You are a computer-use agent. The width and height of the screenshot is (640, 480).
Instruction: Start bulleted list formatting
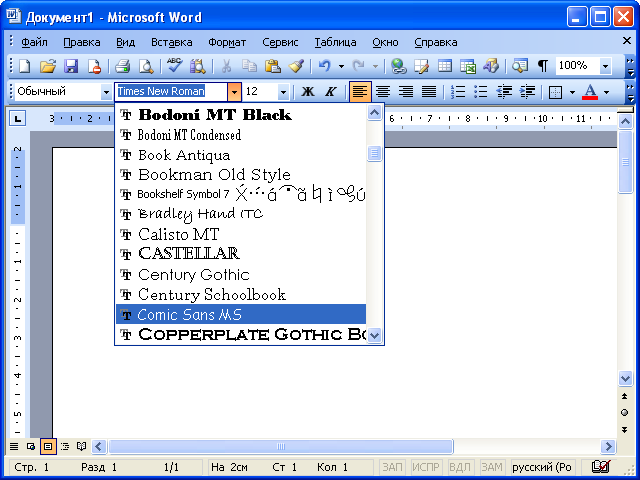click(481, 91)
